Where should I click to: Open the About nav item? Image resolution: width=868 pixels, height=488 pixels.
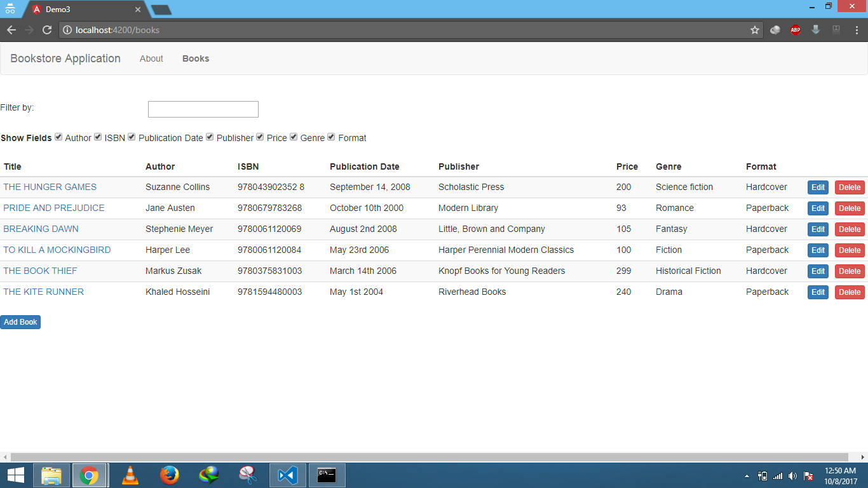[151, 58]
